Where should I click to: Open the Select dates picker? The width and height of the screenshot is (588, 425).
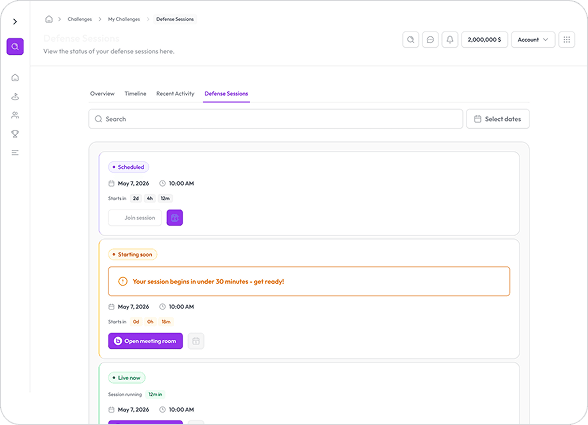click(x=498, y=119)
